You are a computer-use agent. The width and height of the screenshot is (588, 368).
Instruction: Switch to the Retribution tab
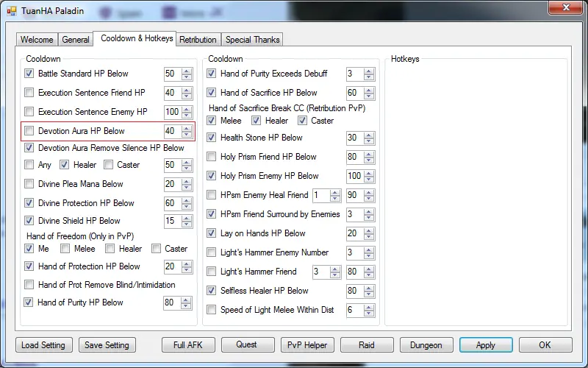[x=198, y=40]
